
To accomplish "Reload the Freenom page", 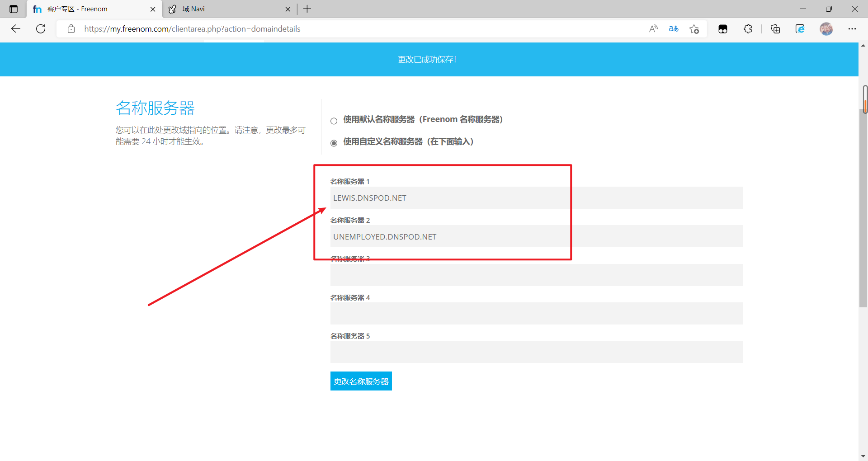I will coord(41,29).
